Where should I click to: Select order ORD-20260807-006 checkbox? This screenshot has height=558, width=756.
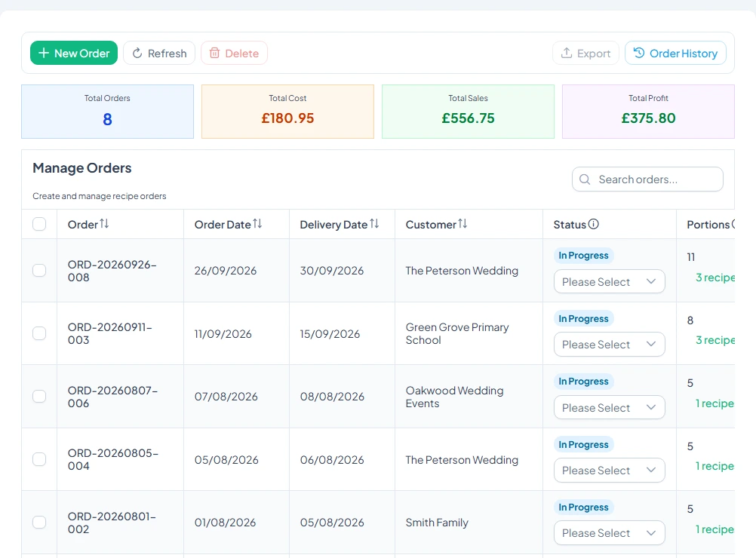[39, 396]
